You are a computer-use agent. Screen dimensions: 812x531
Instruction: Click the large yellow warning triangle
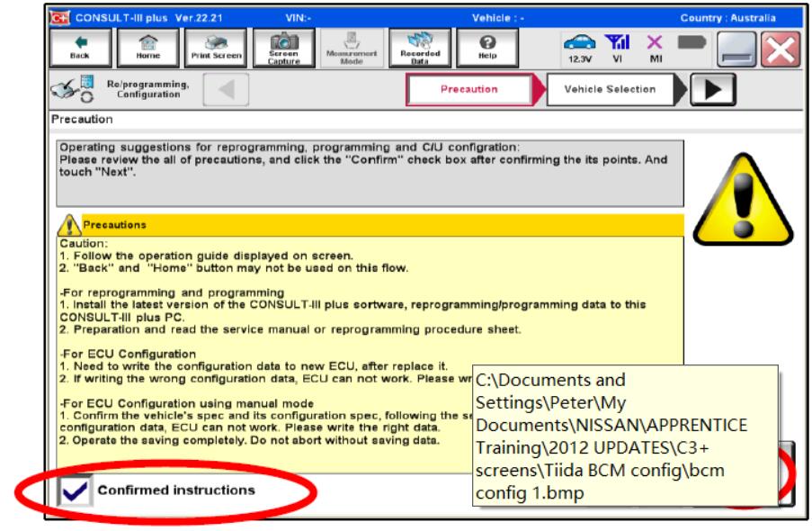pyautogui.click(x=743, y=199)
